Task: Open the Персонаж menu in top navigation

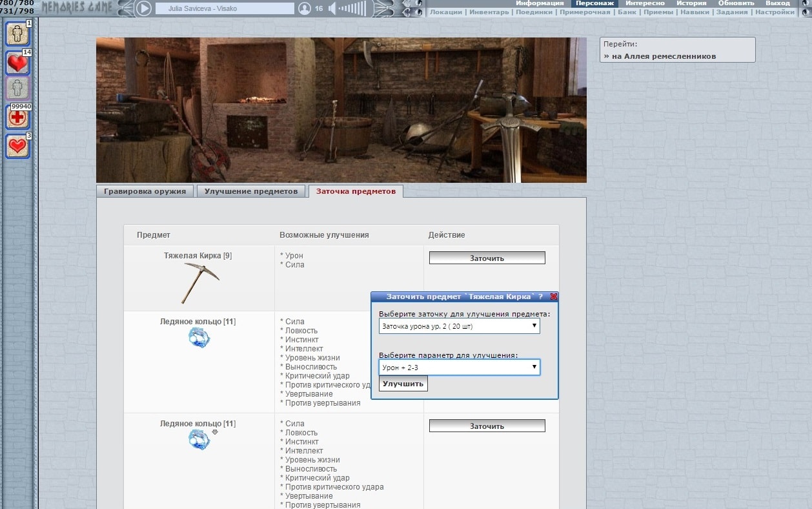Action: 594,3
